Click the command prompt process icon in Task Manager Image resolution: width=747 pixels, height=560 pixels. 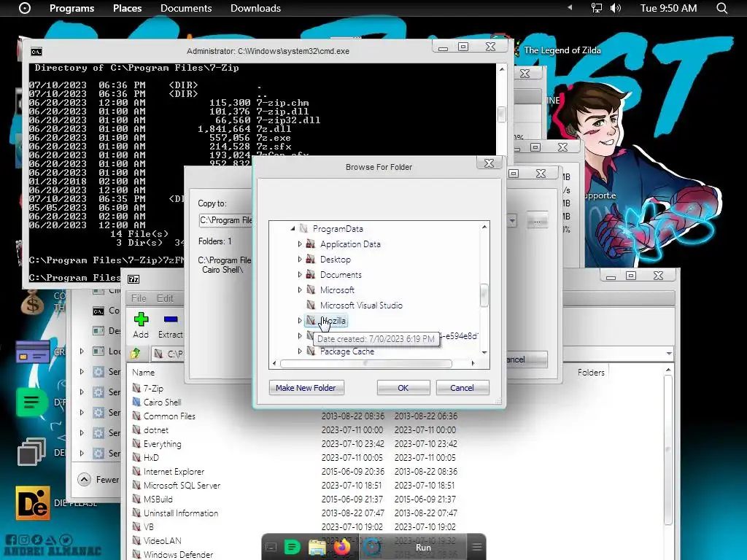(98, 311)
